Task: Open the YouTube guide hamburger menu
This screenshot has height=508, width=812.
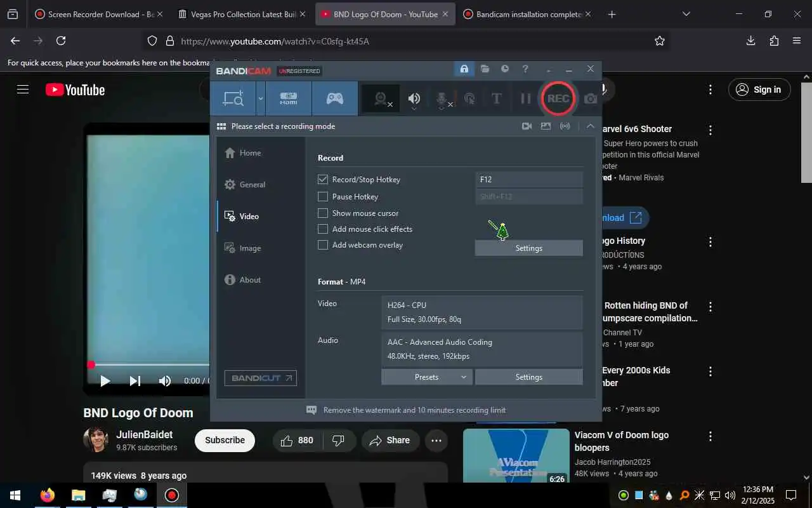Action: click(23, 90)
